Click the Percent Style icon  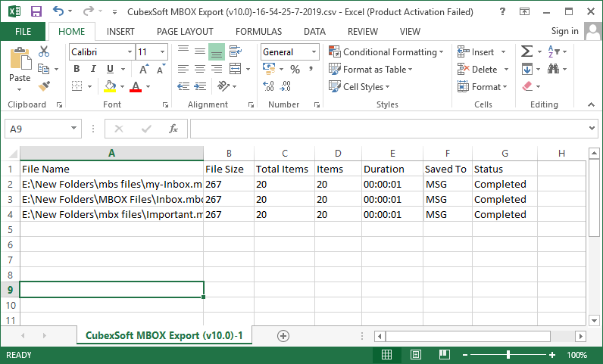click(x=295, y=69)
